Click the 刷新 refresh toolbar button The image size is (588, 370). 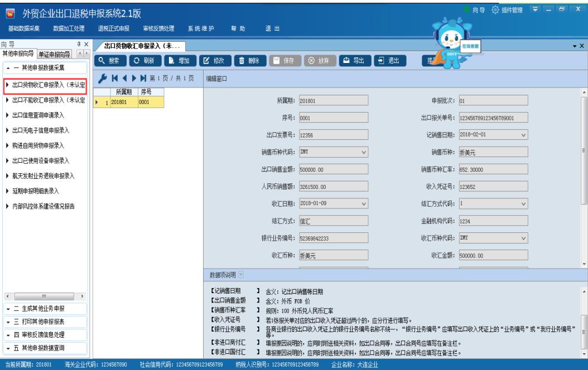(x=146, y=60)
